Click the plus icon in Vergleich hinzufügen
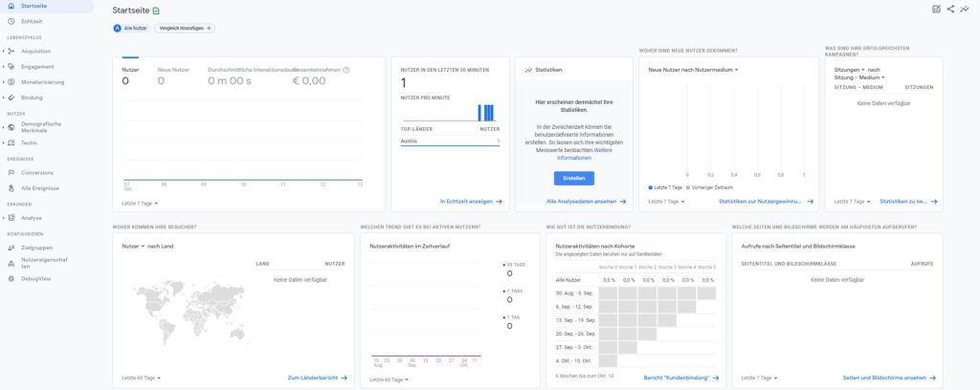This screenshot has height=390, width=980. coord(209,28)
